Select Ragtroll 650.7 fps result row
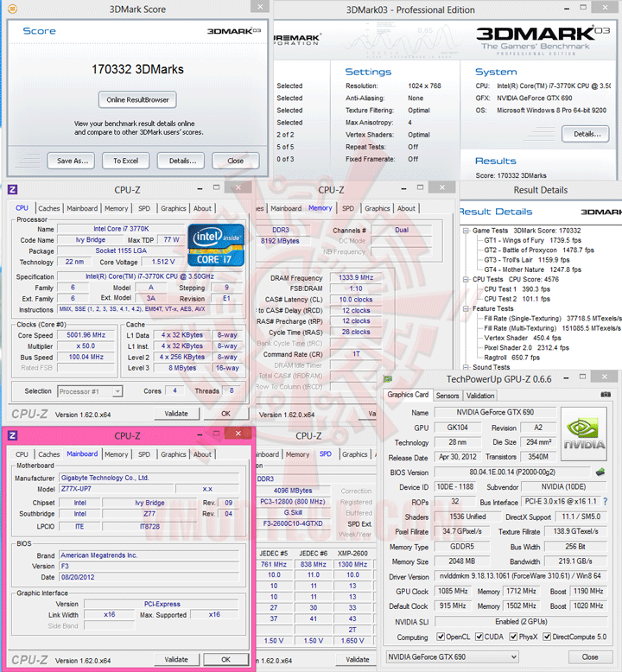 511,358
